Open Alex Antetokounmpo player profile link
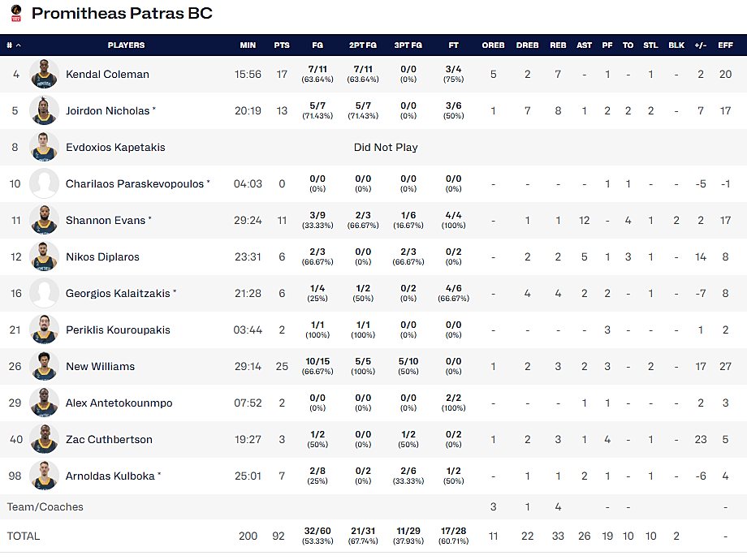Image resolution: width=747 pixels, height=560 pixels. click(119, 403)
